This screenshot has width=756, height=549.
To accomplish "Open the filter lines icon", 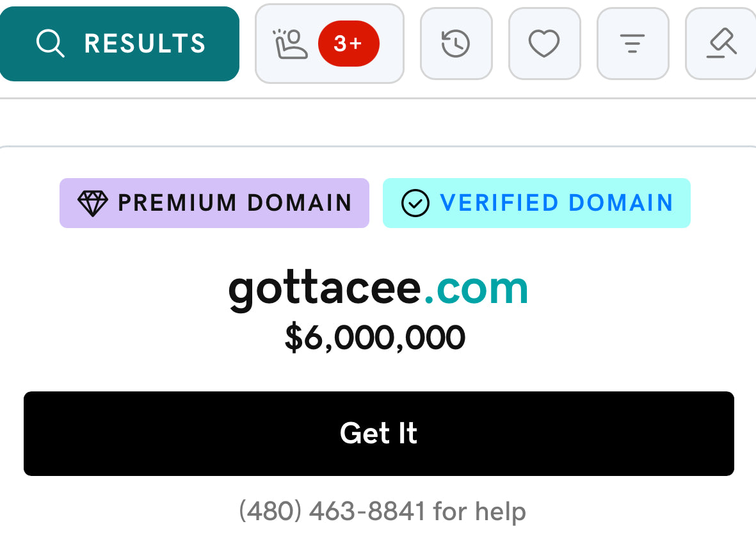I will click(x=632, y=44).
